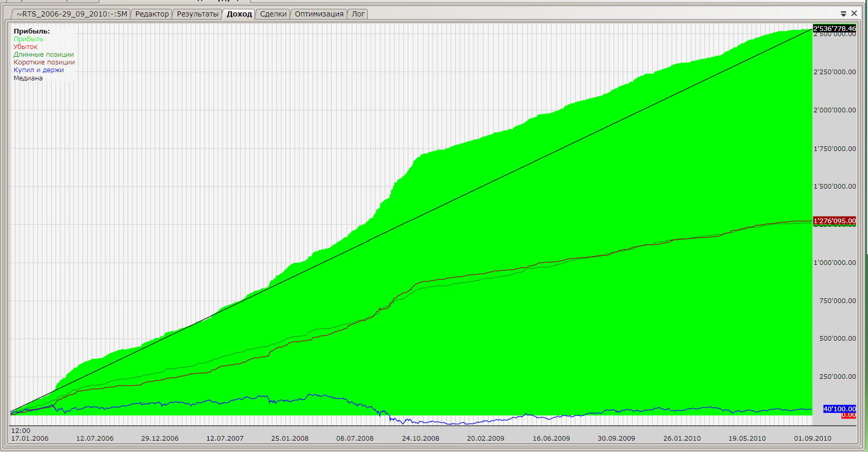Select the Доход tab
868x452 pixels.
pos(239,14)
